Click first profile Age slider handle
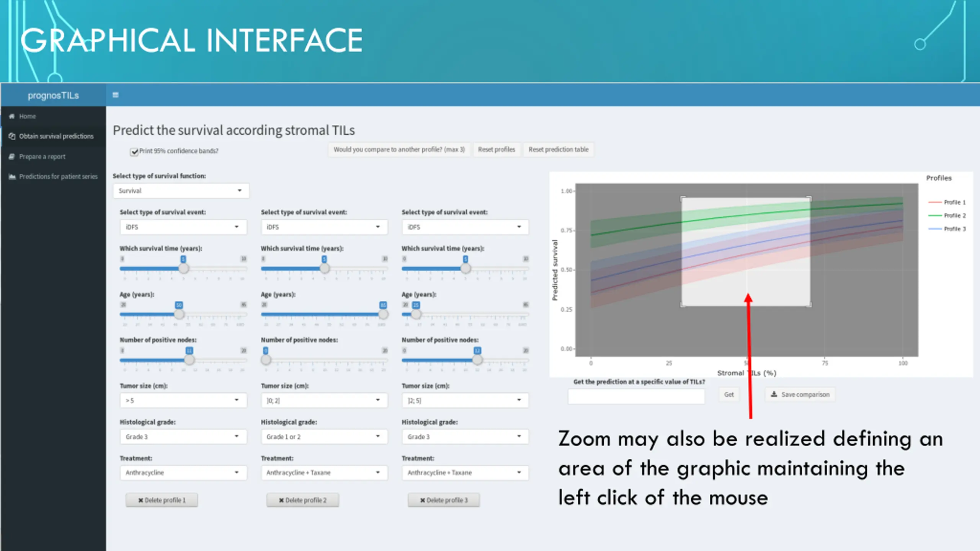 click(x=179, y=314)
